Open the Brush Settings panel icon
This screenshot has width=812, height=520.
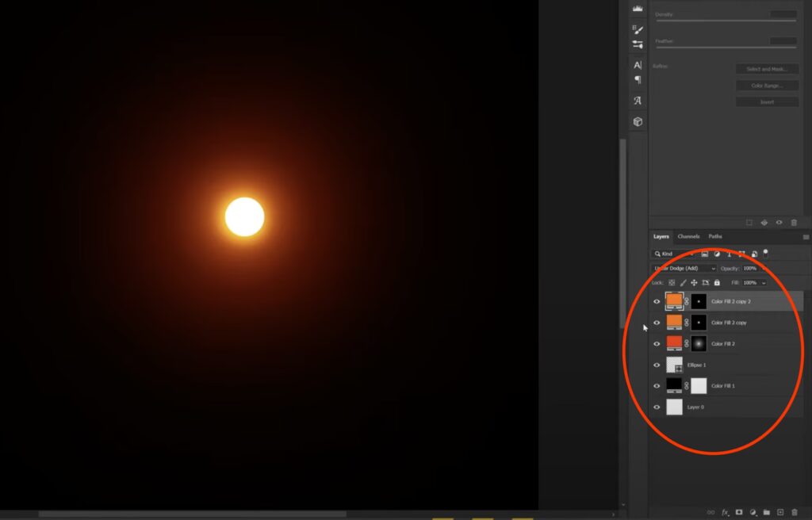point(638,29)
